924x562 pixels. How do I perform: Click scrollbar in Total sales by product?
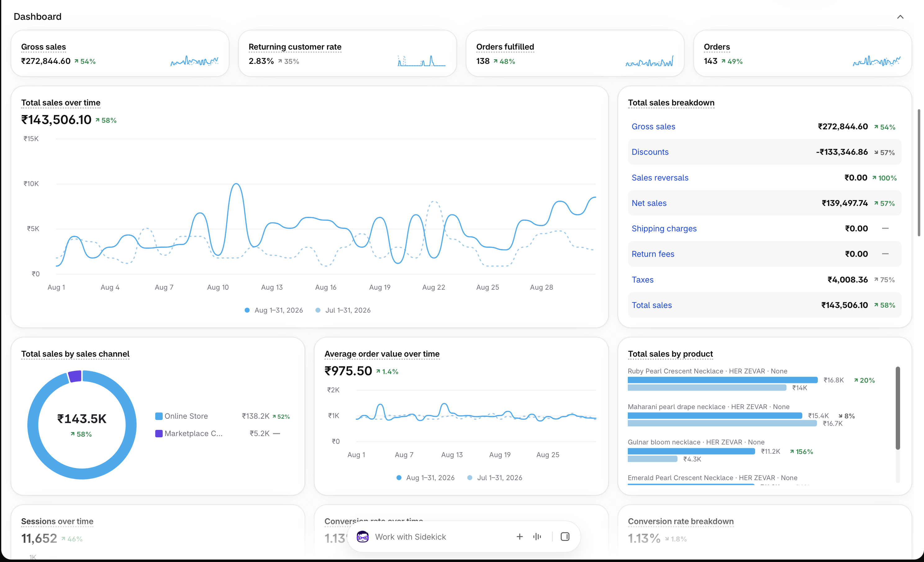[898, 408]
